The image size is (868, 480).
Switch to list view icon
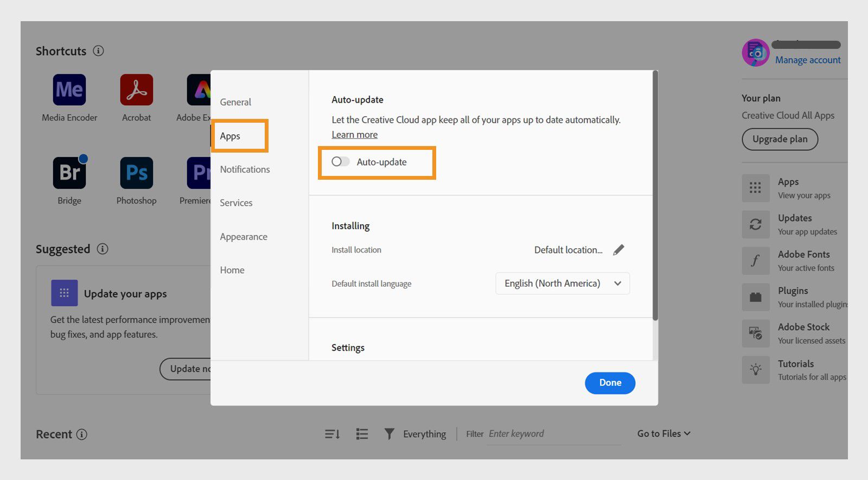(362, 434)
